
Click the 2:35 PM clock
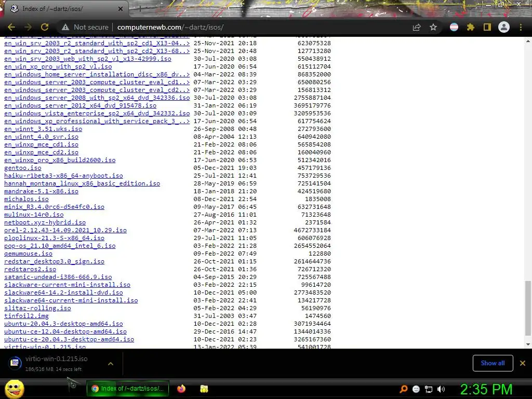486,389
